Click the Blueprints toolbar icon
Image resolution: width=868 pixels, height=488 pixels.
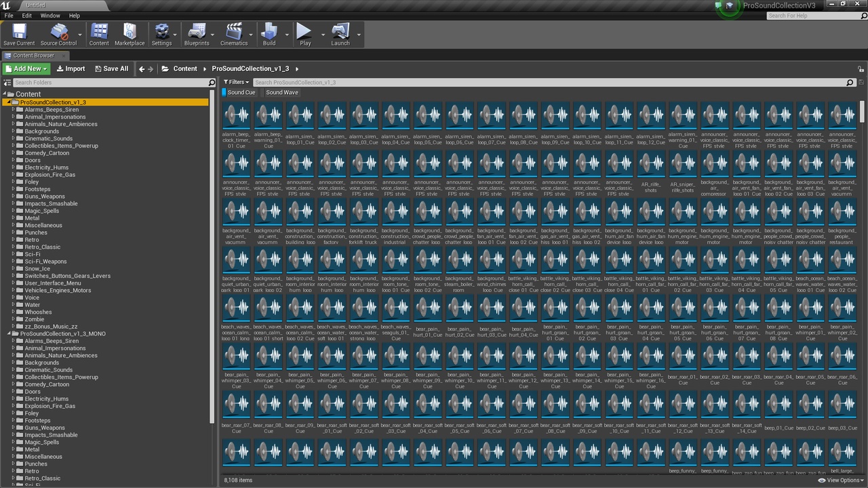point(197,34)
